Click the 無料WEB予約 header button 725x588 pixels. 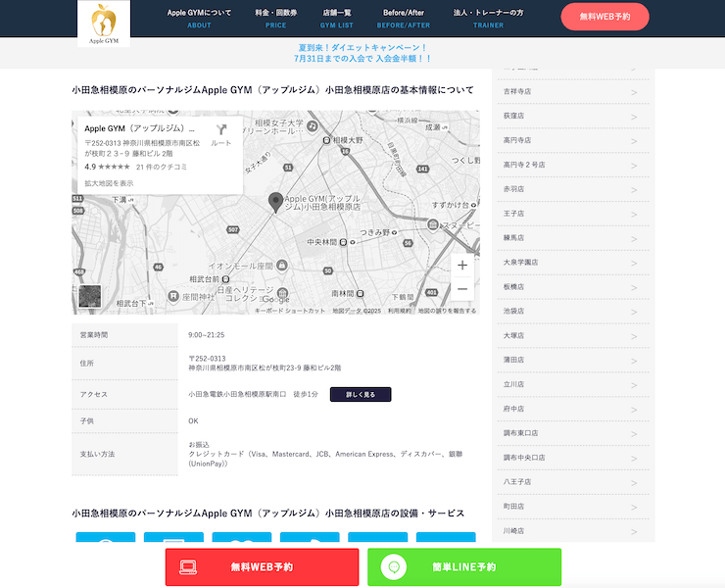click(604, 17)
